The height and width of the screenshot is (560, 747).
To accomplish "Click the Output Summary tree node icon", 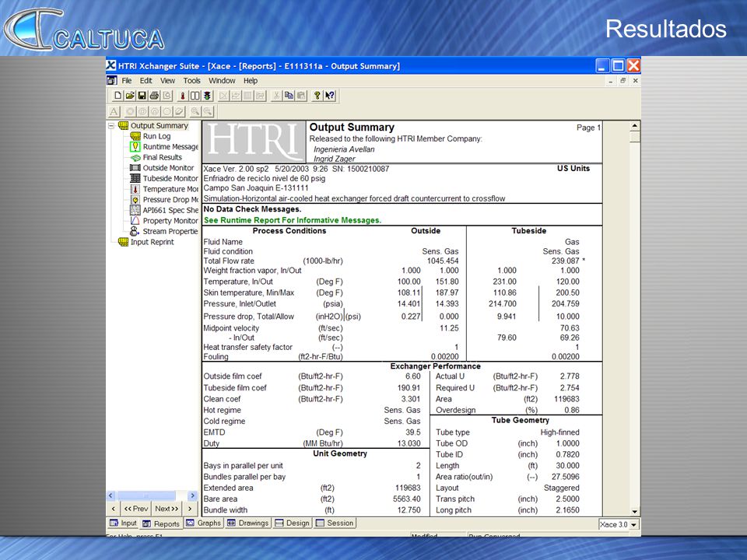I will click(x=124, y=126).
